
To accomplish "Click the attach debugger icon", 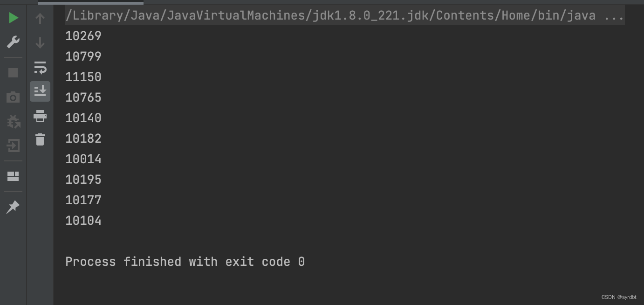I will (14, 122).
